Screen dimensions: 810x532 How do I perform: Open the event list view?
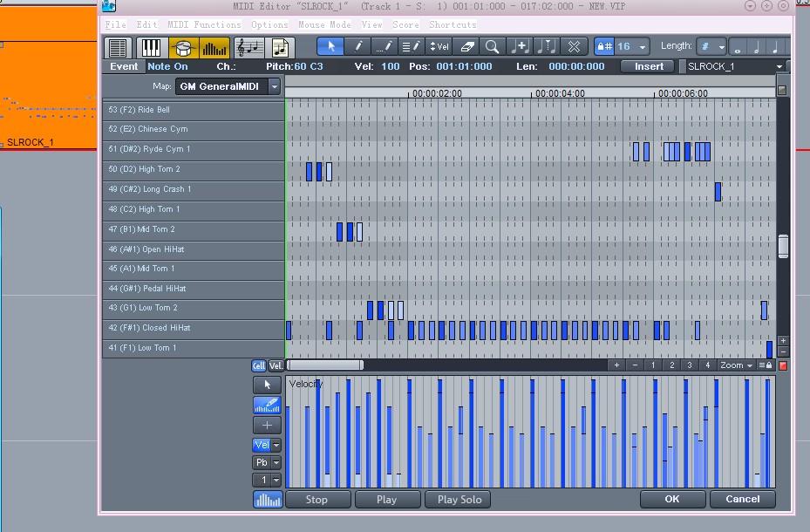[x=118, y=47]
